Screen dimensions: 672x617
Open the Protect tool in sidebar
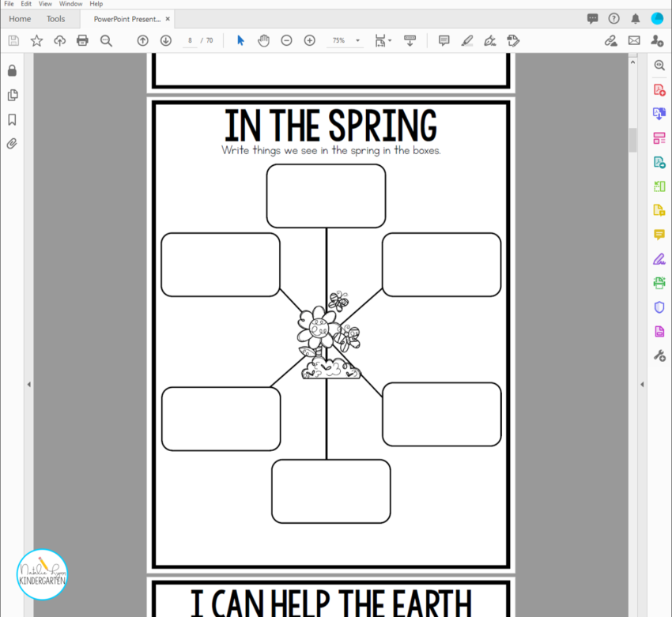click(659, 307)
